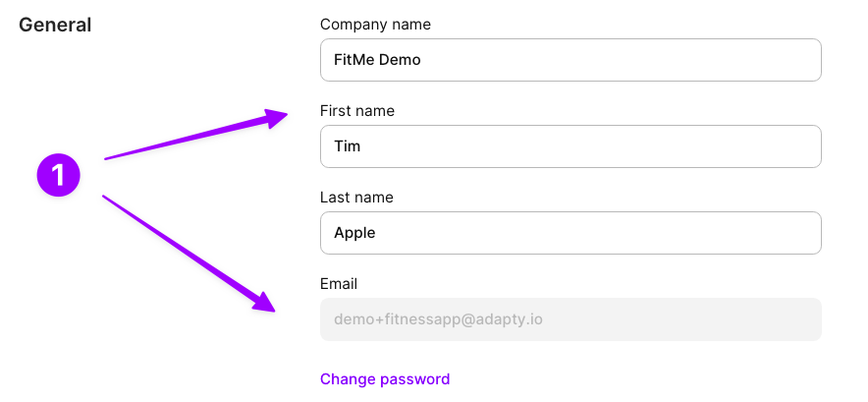This screenshot has width=868, height=402.
Task: Click the First name label
Action: tap(357, 111)
